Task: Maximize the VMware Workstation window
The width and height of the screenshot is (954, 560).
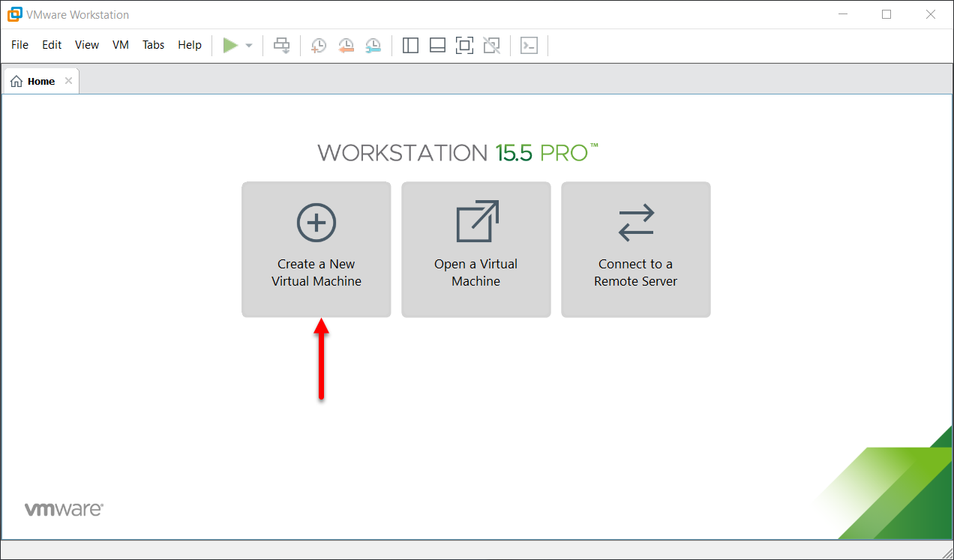Action: click(x=886, y=14)
